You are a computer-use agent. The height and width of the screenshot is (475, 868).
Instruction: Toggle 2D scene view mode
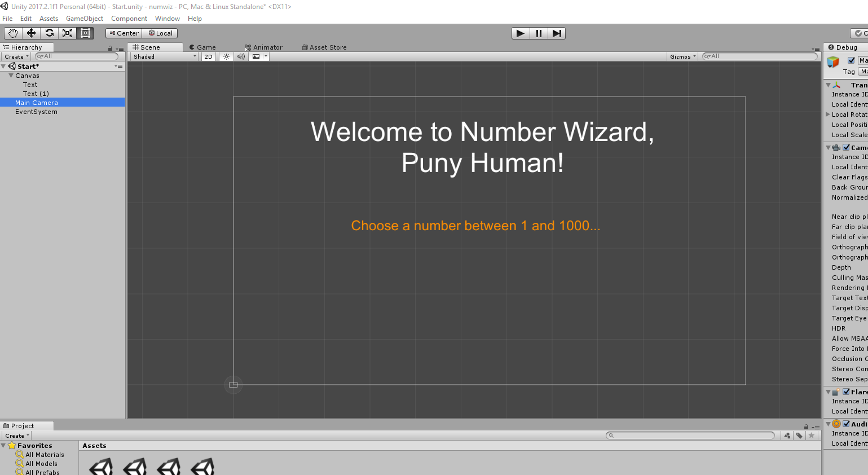(209, 56)
